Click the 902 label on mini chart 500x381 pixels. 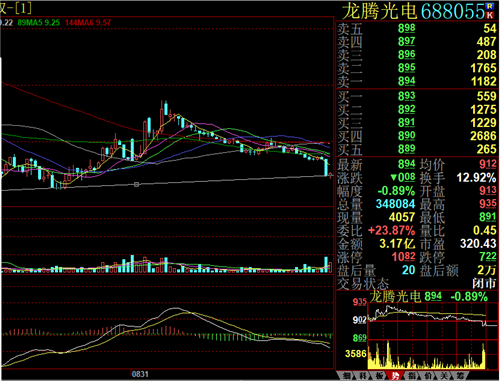(x=360, y=320)
